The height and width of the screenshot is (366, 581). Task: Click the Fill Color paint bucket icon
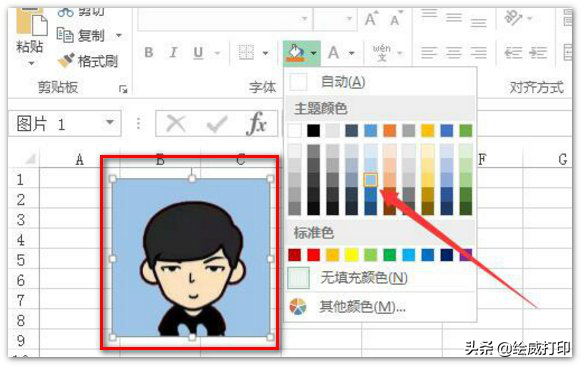(295, 53)
